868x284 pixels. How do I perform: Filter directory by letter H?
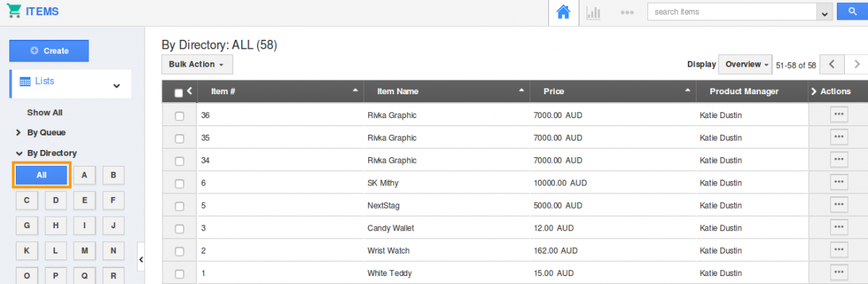point(56,225)
